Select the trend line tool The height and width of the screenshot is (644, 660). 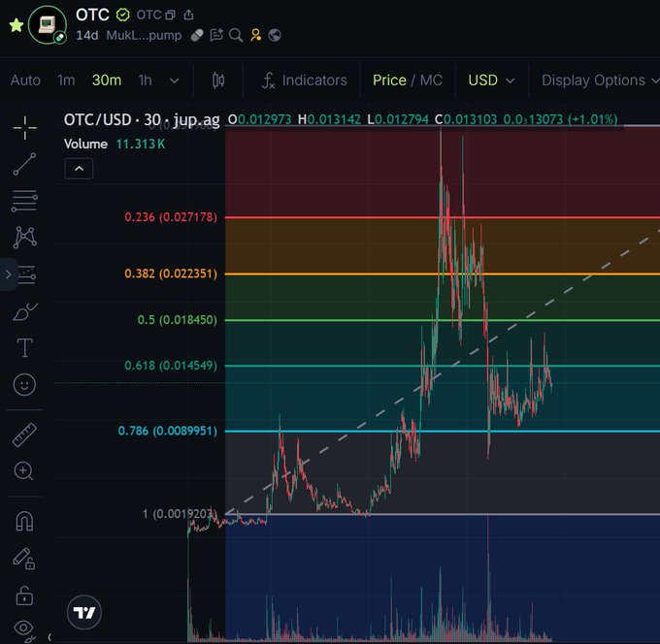click(x=25, y=164)
